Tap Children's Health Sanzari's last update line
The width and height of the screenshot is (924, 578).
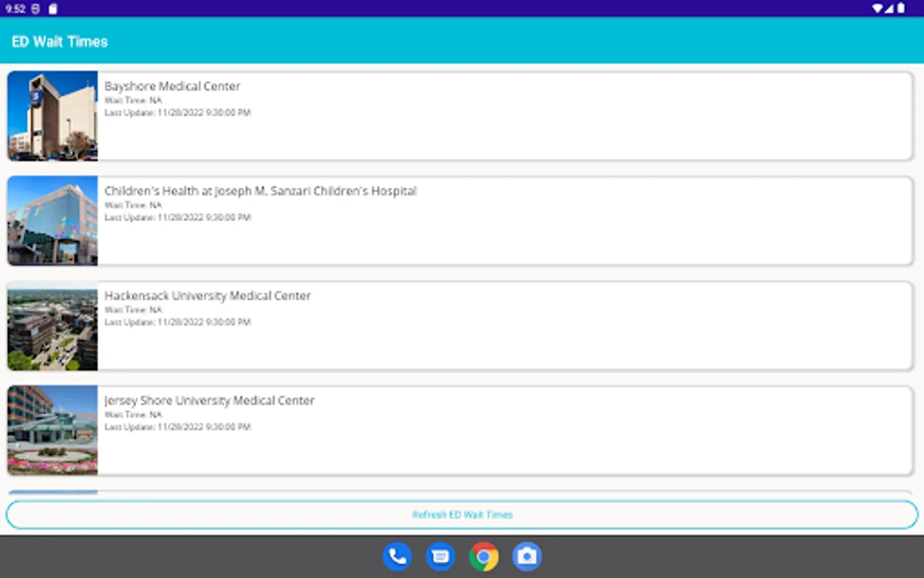click(178, 218)
